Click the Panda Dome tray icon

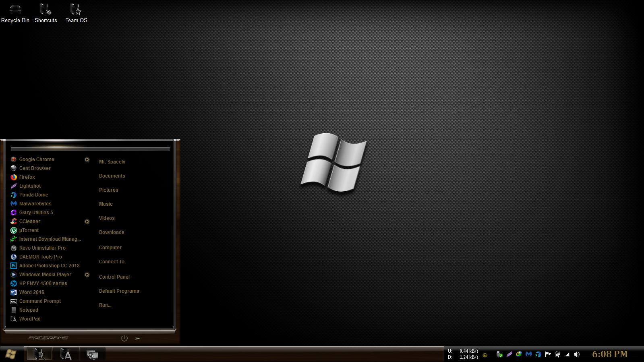coord(538,354)
